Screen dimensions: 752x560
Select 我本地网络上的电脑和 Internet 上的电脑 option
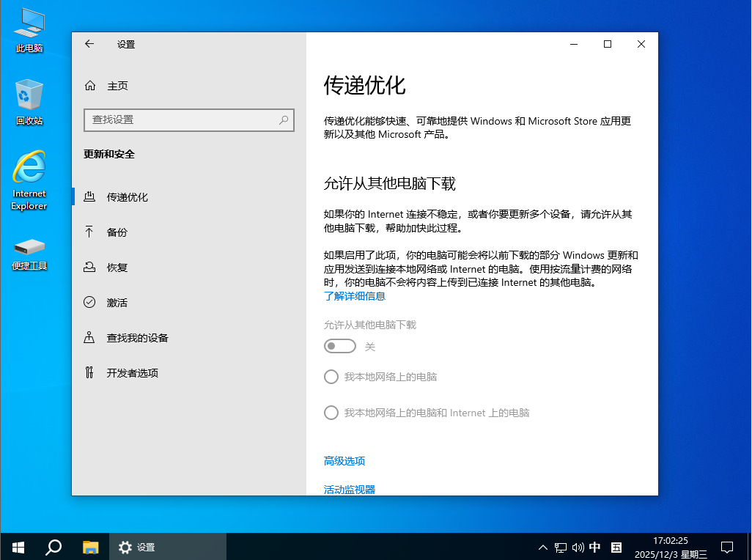[331, 413]
